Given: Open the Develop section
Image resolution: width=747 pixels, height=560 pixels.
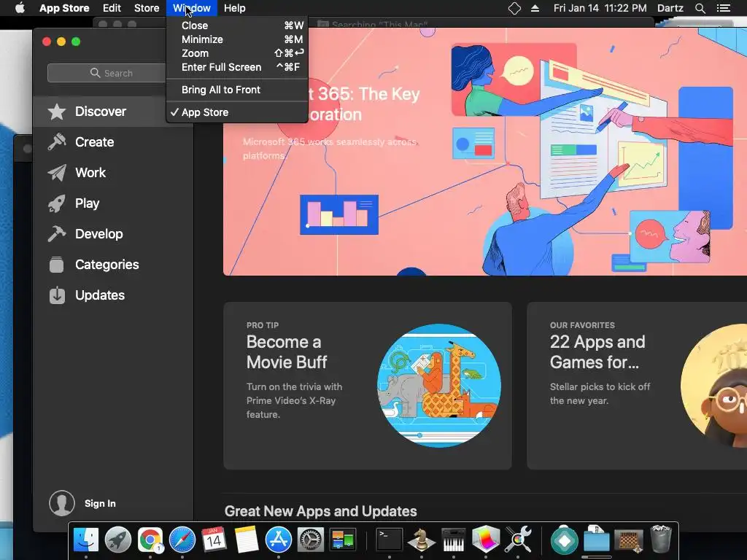Looking at the screenshot, I should coord(113,234).
